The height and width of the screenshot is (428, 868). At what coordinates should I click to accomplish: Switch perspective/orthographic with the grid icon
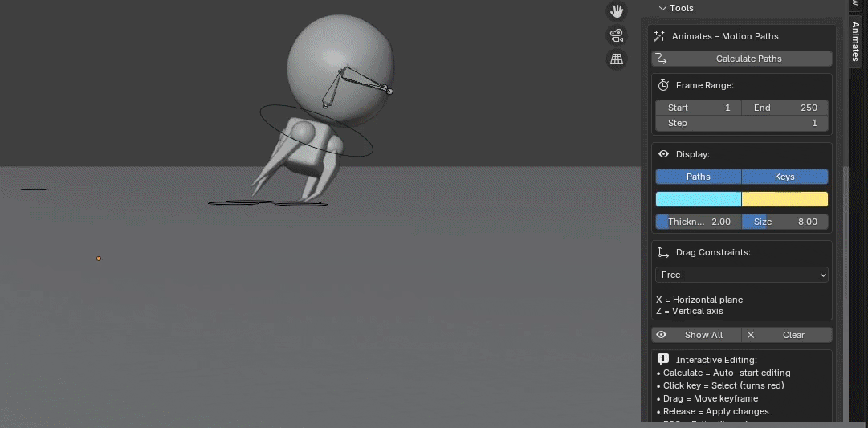coord(617,59)
